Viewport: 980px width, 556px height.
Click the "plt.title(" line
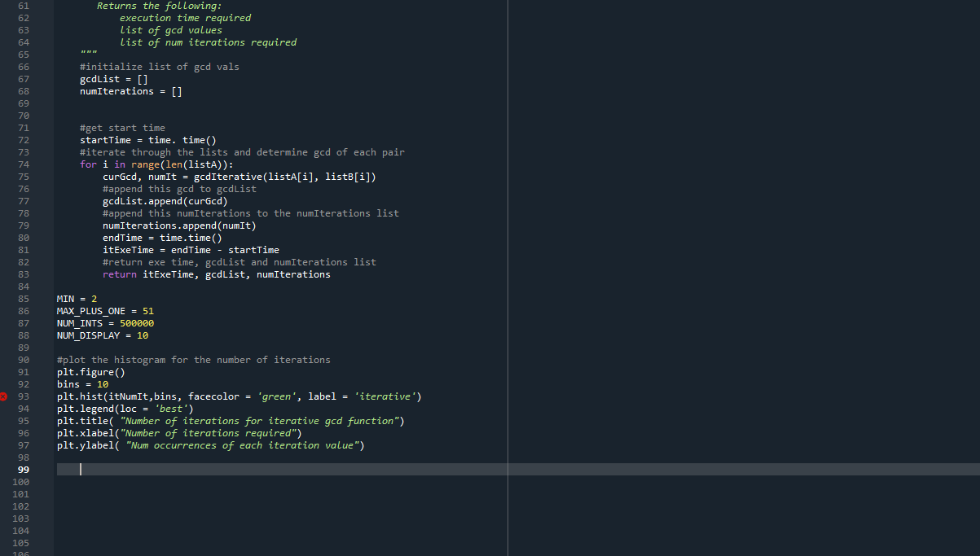tap(231, 421)
